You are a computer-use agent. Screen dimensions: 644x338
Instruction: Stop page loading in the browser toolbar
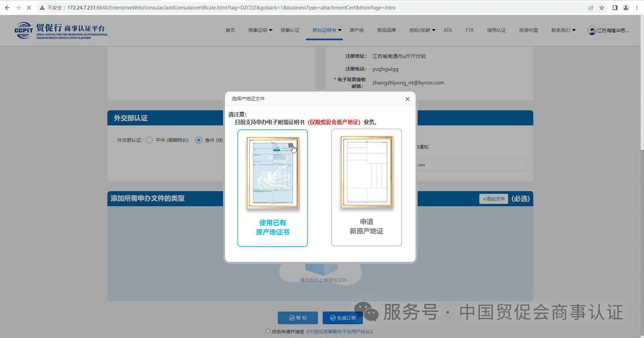click(x=29, y=7)
